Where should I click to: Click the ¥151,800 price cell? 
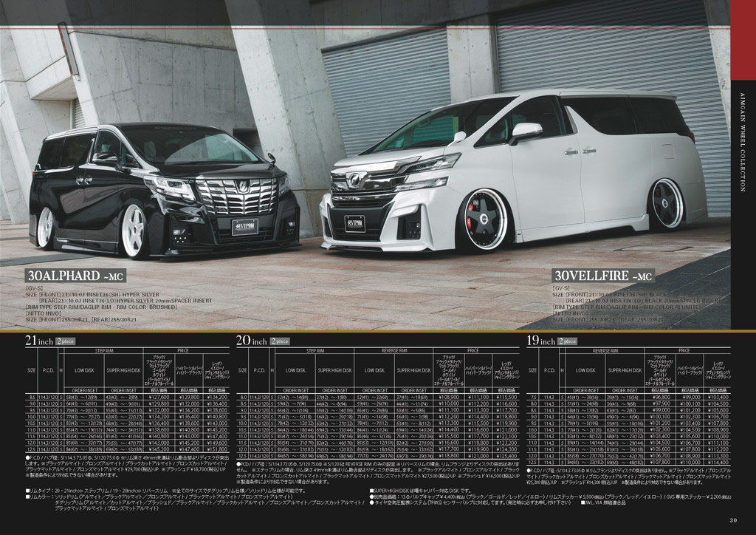(x=216, y=449)
